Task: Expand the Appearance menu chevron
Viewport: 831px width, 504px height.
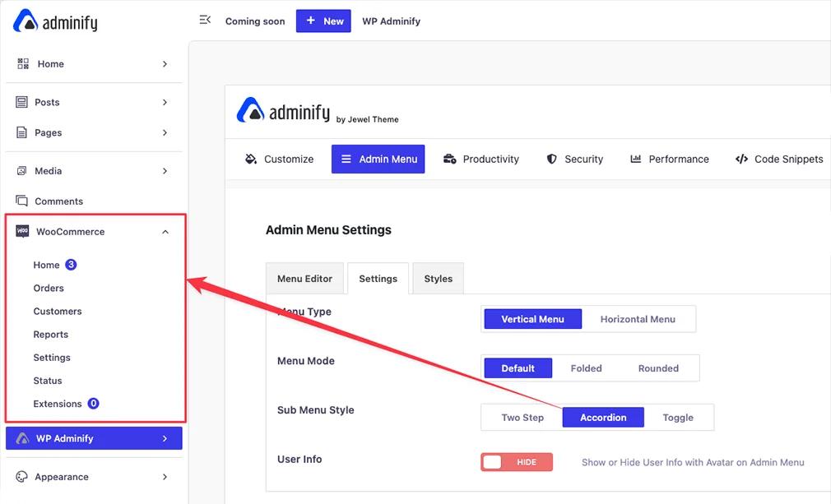Action: [165, 477]
